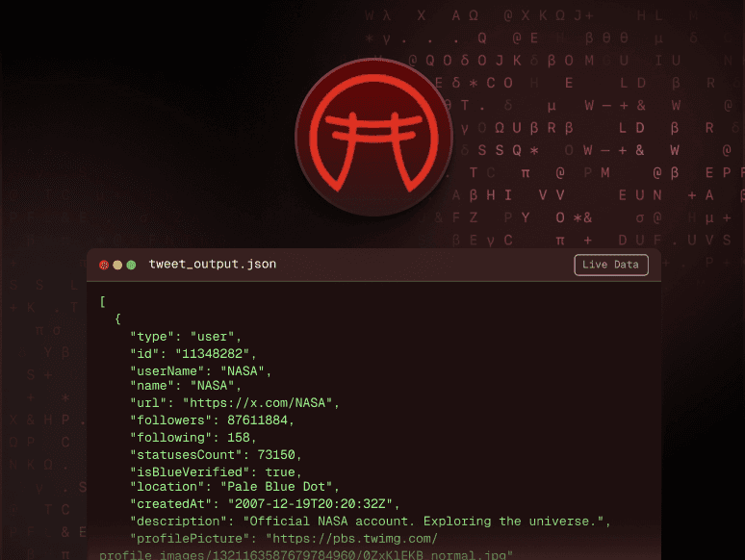Image resolution: width=745 pixels, height=560 pixels.
Task: Open the https://x.com/NASA url value
Action: 258,403
